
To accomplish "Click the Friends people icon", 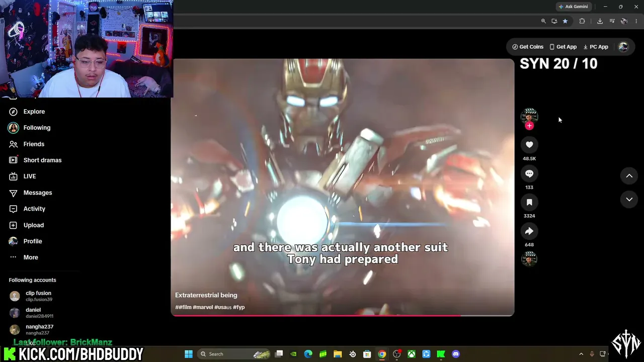I will coord(13,144).
